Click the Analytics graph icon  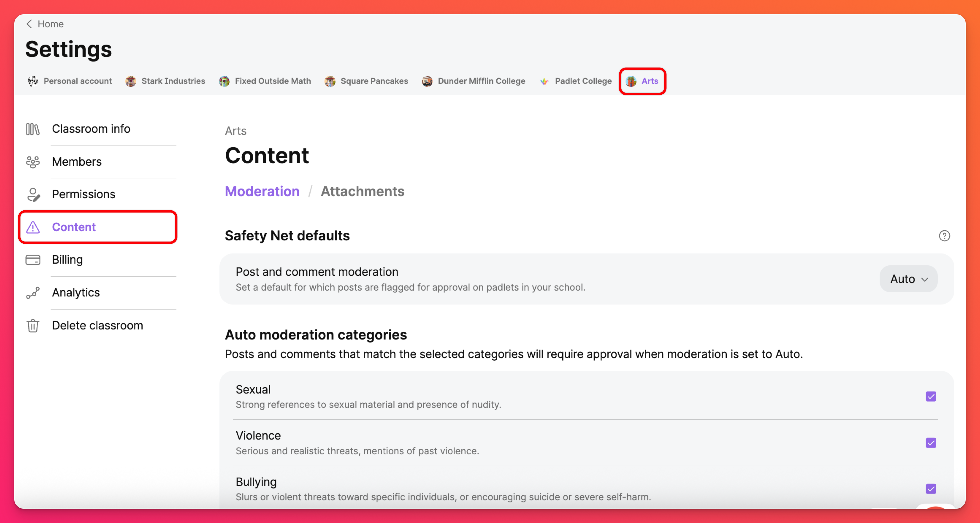click(x=33, y=293)
